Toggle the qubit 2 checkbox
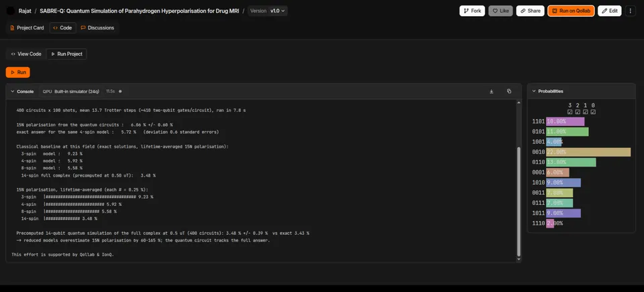Screen dimensions: 644x292 578,112
